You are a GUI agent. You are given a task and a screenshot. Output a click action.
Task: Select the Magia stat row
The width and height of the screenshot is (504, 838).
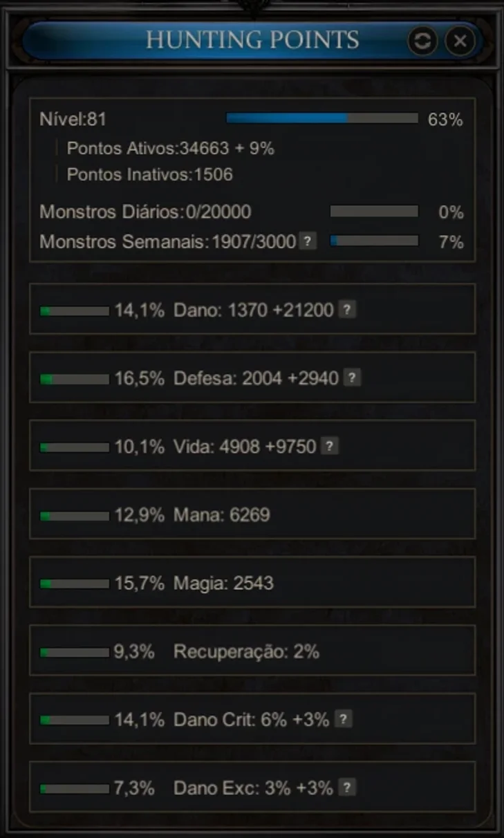tap(252, 582)
